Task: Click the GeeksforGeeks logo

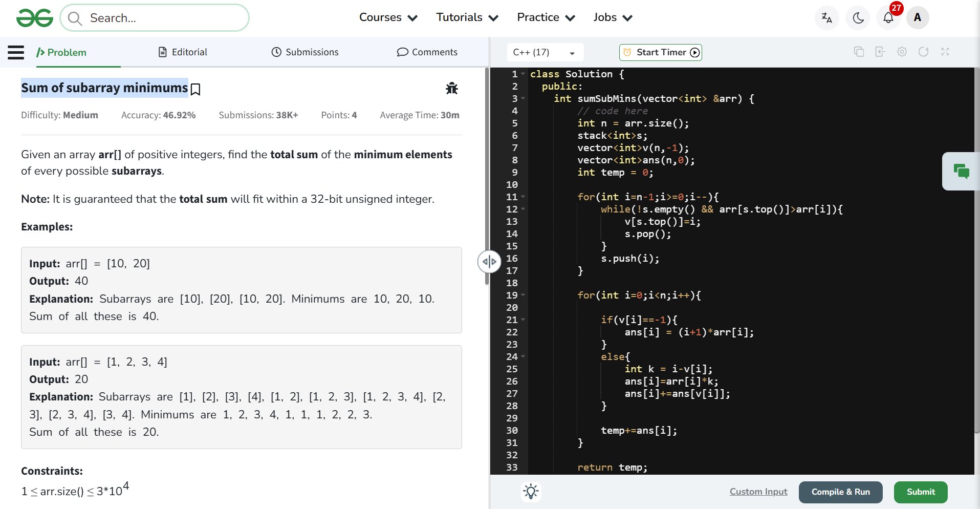Action: pos(34,18)
